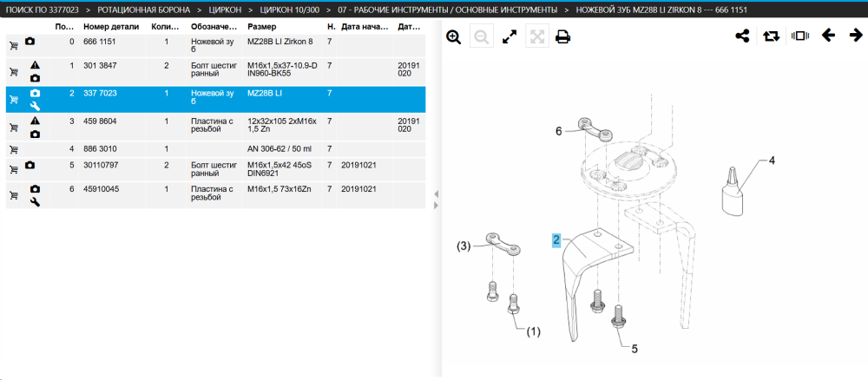
Task: Toggle the side-by-side layout icon
Action: pyautogui.click(x=800, y=36)
